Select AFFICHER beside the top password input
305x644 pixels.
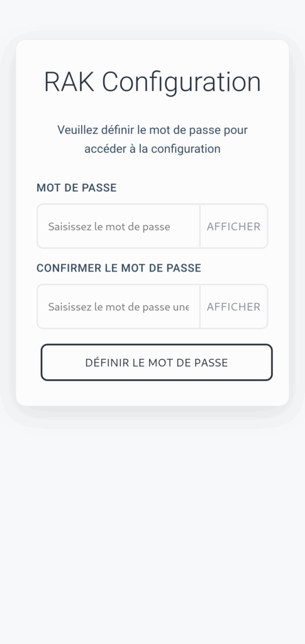click(233, 226)
